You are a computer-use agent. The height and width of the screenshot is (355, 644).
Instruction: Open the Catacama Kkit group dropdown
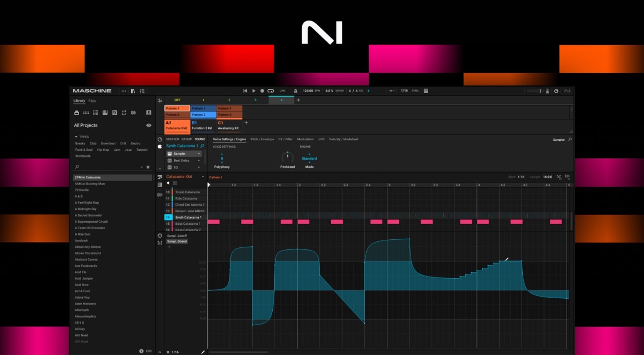[x=203, y=177]
